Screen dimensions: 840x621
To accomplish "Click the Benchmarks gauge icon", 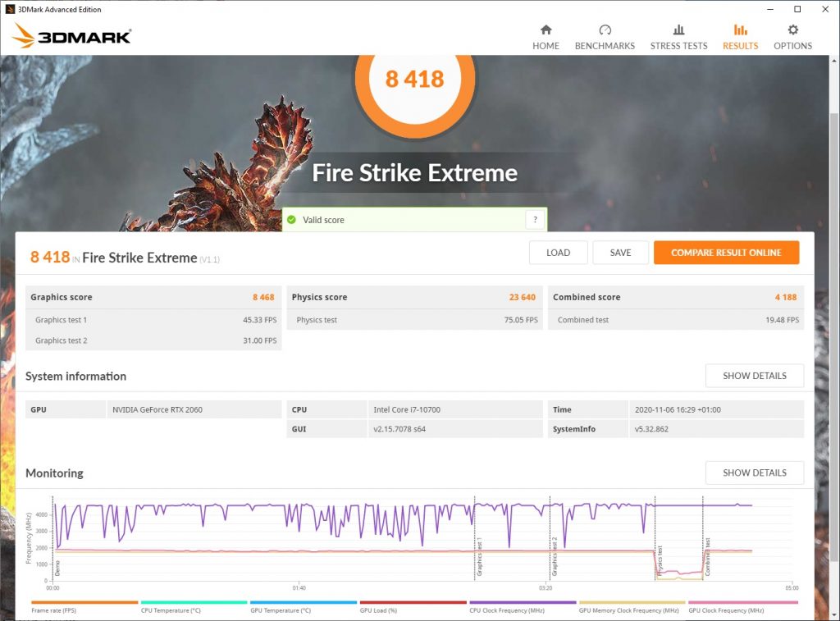I will (605, 30).
